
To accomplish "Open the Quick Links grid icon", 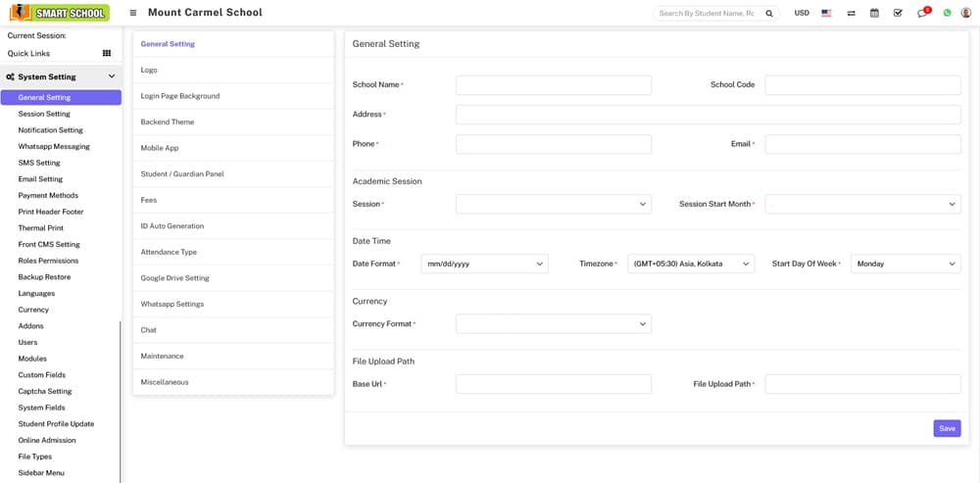I will (107, 54).
